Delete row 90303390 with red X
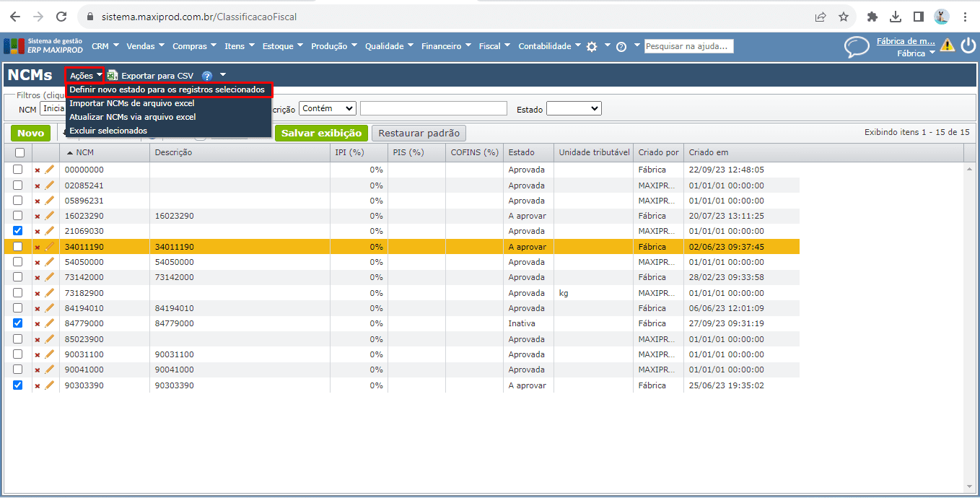 pyautogui.click(x=38, y=386)
